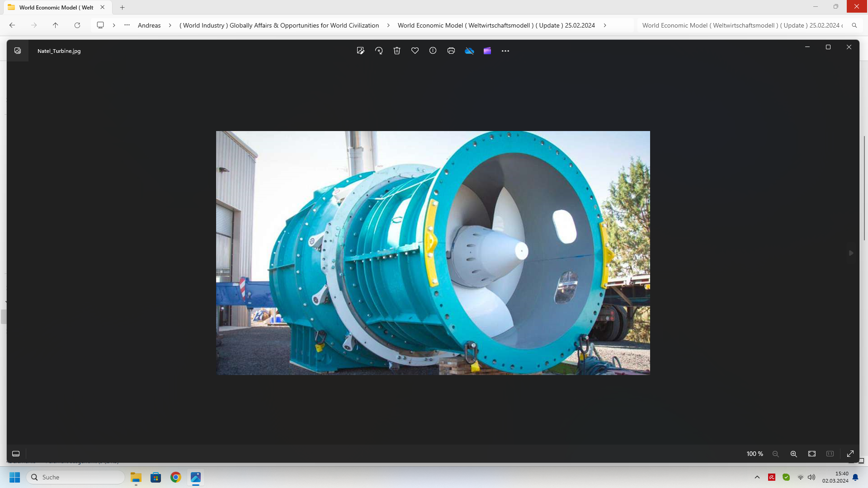Viewport: 868px width, 488px height.
Task: Open Microsoft Store from the taskbar
Action: coord(156,477)
